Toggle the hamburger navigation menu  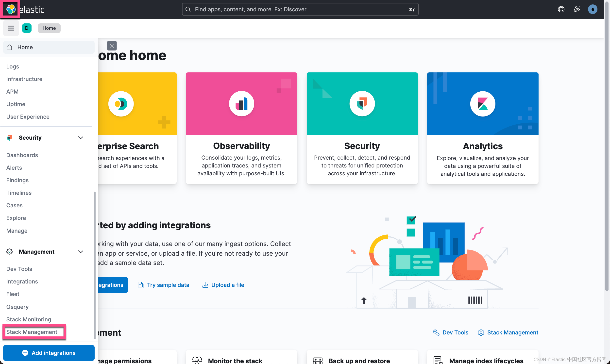coord(11,28)
